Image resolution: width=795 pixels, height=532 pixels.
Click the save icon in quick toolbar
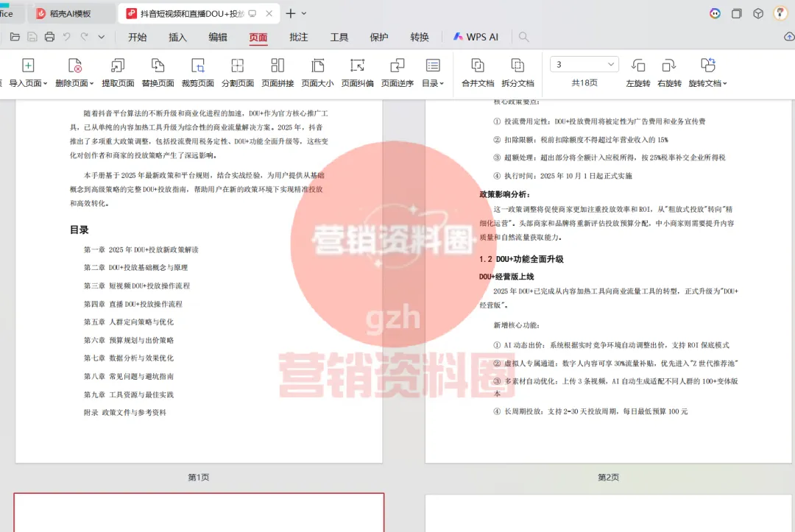32,37
